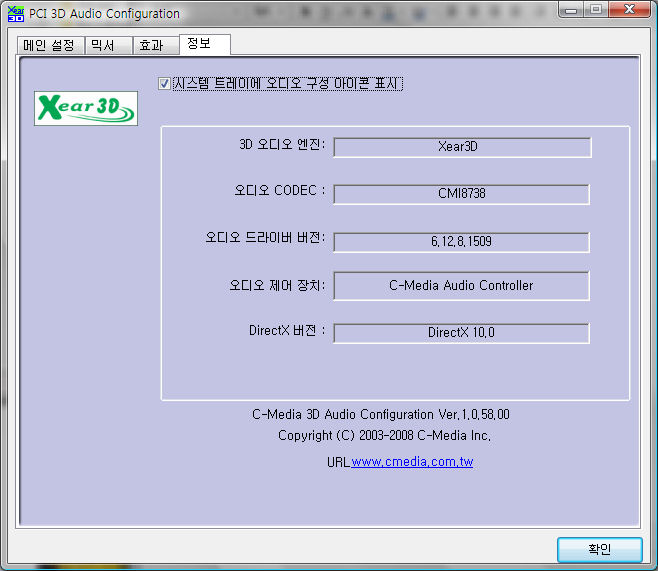Screen dimensions: 658x571
Task: Click the C-Media 3D Audio Configuration version text
Action: (381, 415)
